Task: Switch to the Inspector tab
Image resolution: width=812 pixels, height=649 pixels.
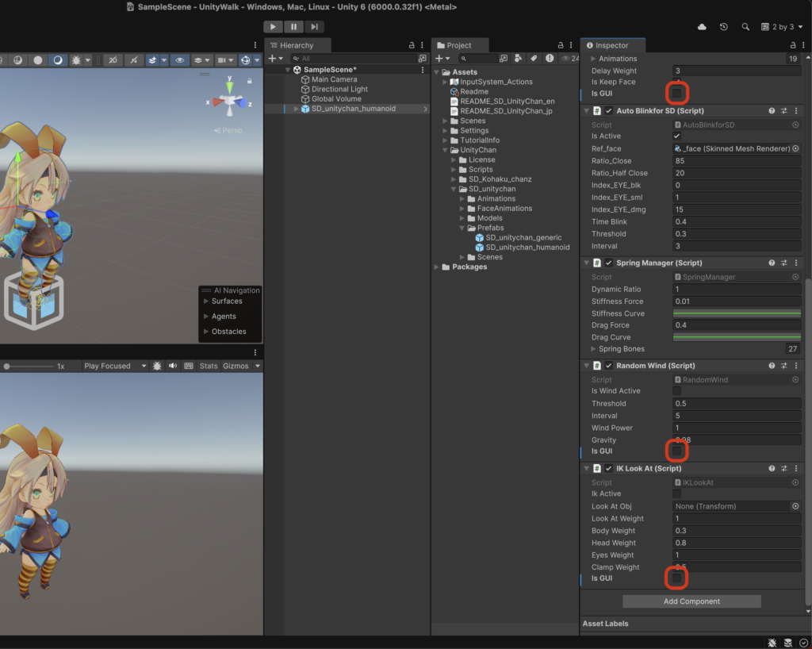Action: pyautogui.click(x=611, y=45)
